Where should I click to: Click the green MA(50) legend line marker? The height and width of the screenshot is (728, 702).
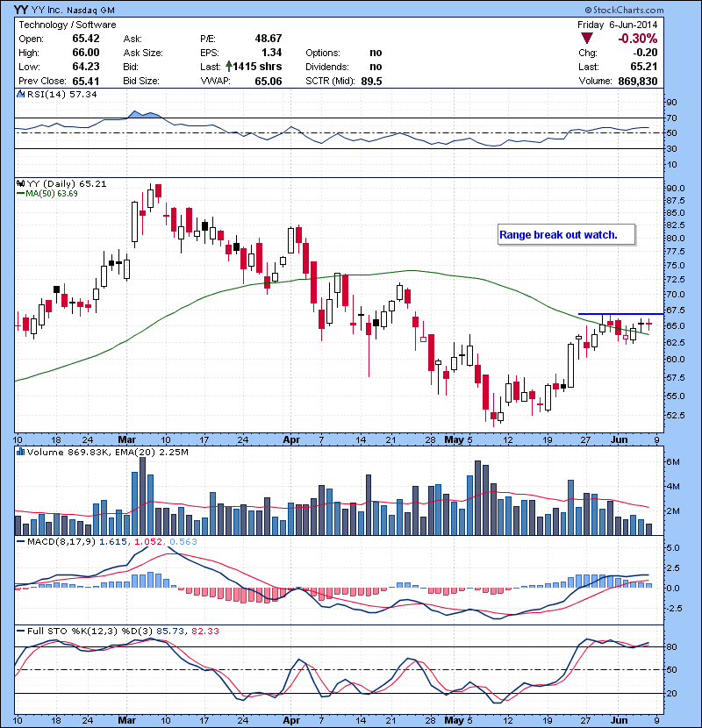pyautogui.click(x=20, y=194)
